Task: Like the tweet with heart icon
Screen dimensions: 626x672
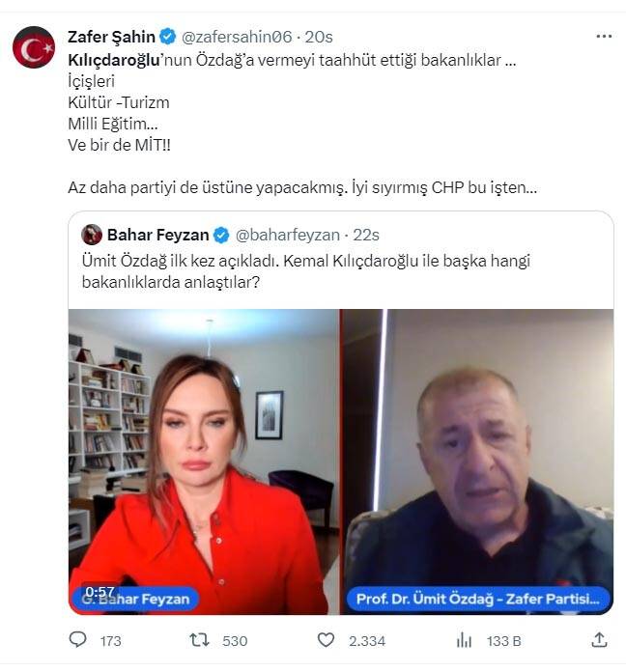Action: (326, 640)
